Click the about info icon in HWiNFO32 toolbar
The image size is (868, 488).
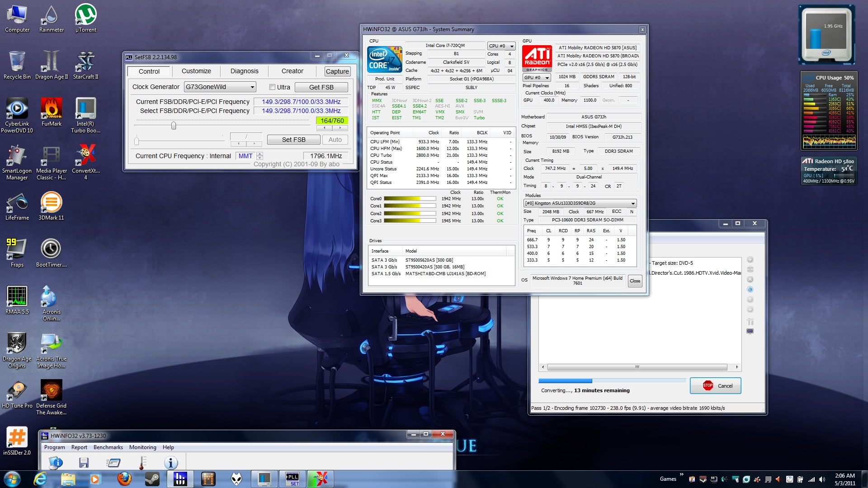pyautogui.click(x=170, y=462)
